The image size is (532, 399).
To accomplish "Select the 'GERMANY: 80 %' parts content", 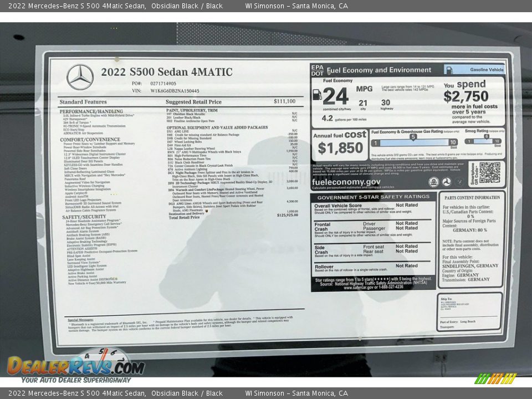I will tap(469, 230).
